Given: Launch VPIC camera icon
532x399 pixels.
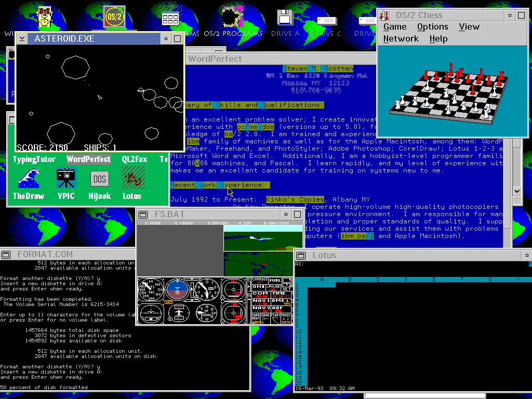Looking at the screenshot, I should pyautogui.click(x=66, y=178).
